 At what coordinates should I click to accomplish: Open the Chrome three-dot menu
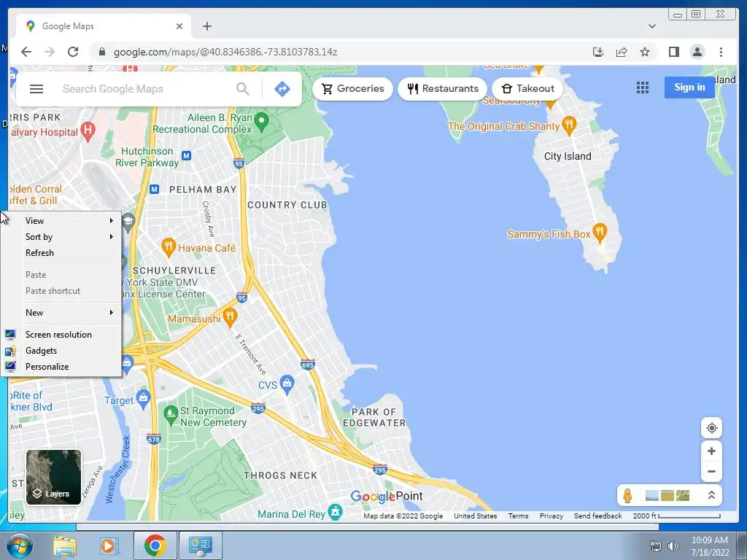point(721,52)
